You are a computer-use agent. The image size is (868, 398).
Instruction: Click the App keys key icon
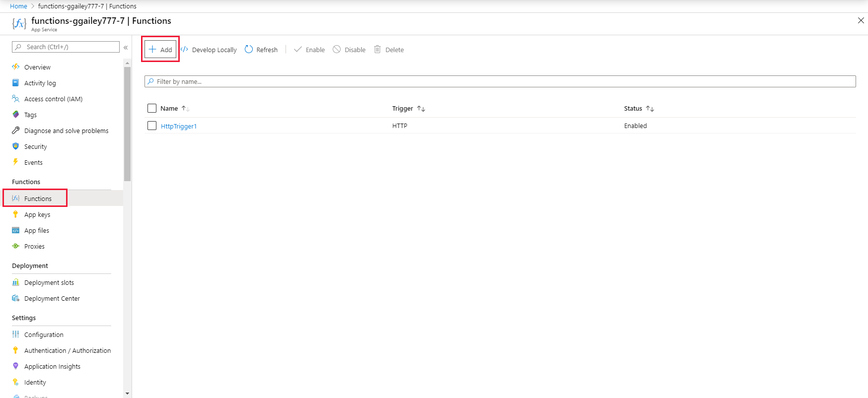[x=16, y=214]
